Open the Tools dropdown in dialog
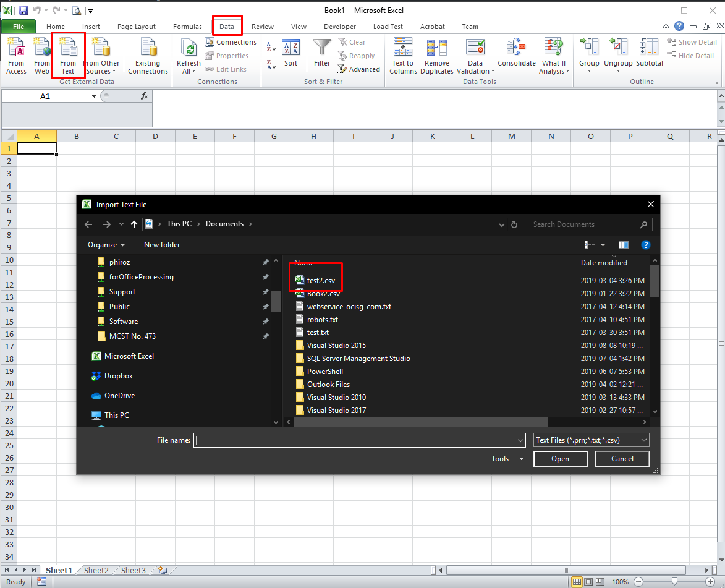 [x=507, y=458]
